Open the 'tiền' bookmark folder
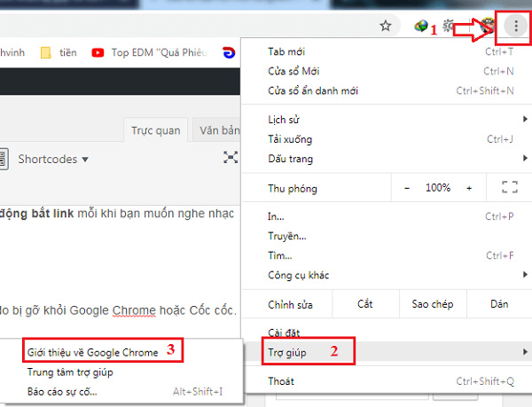Image resolution: width=532 pixels, height=407 pixels. click(x=59, y=52)
